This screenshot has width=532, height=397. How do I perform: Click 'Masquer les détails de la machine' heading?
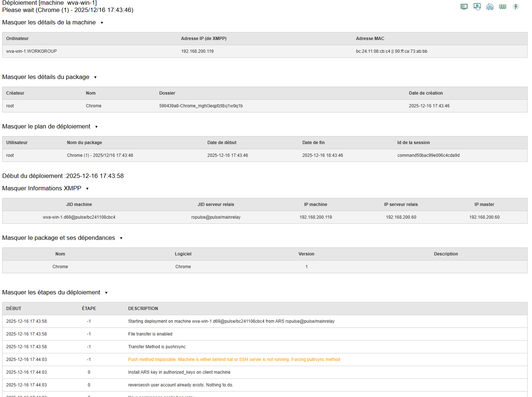coord(49,23)
